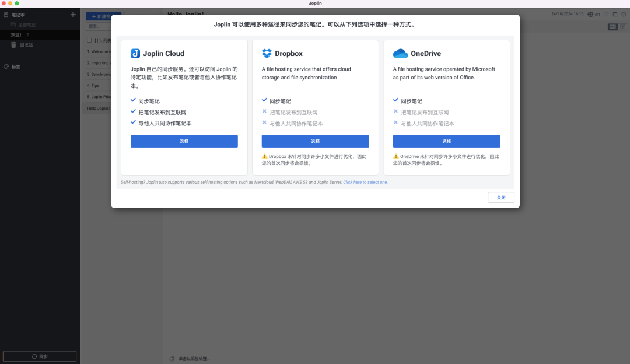630x364 pixels.
Task: Open the 'Click here to select one' link
Action: pos(365,183)
